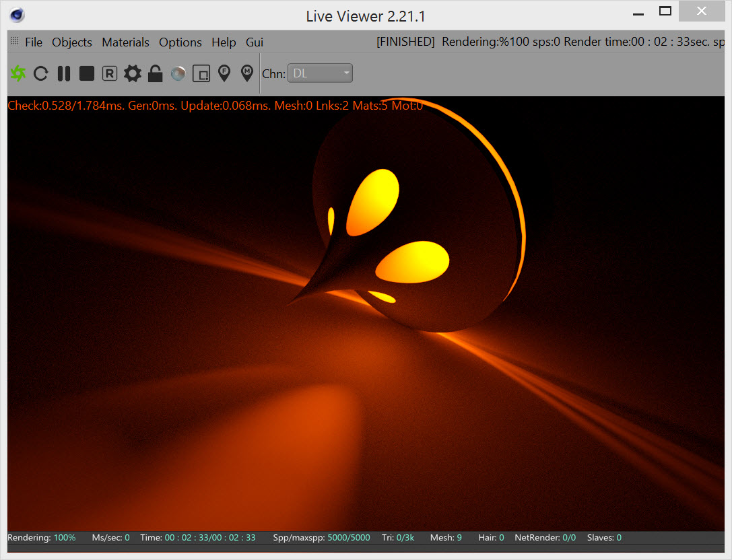The image size is (732, 560).
Task: Click the Live Viewer 2.21.1 window title
Action: click(366, 16)
